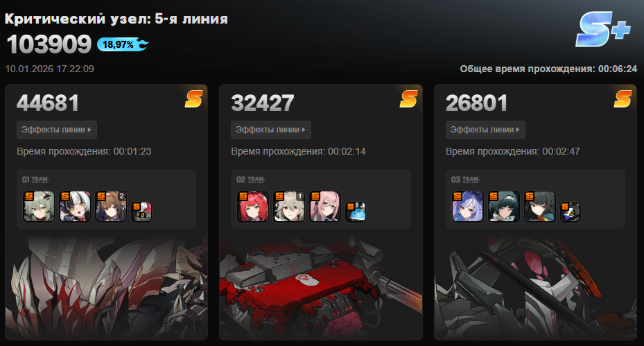Open the red-haired agent in team 02
This screenshot has height=346, width=644.
point(253,207)
